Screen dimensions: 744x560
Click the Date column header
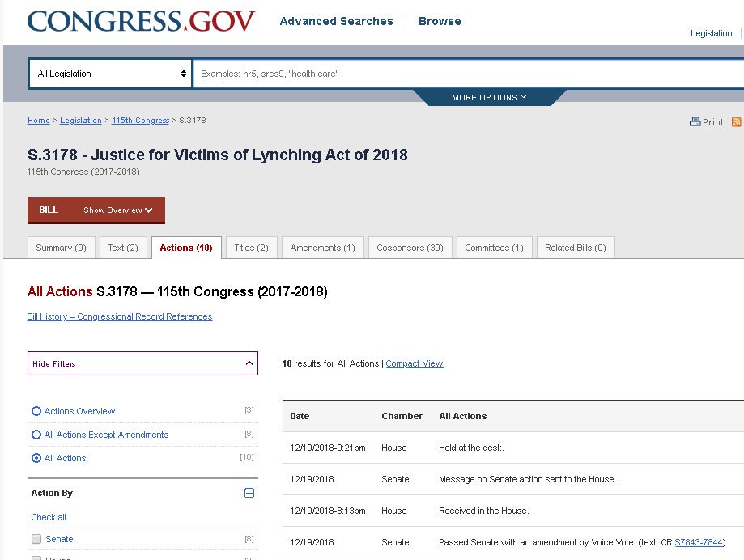[300, 416]
